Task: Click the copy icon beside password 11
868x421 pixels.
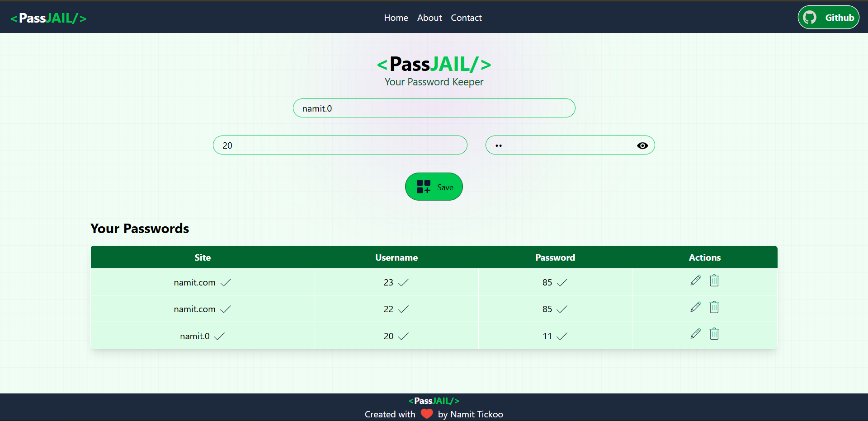Action: (x=561, y=336)
